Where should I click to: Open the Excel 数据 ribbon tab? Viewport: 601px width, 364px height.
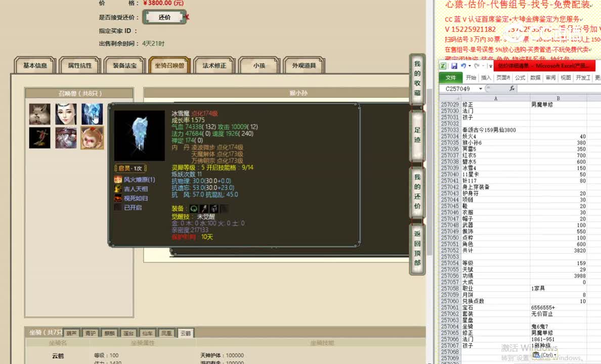pyautogui.click(x=535, y=77)
